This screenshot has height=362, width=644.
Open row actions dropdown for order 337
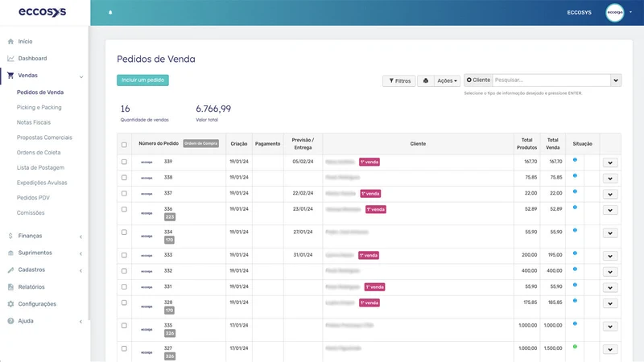pos(610,194)
